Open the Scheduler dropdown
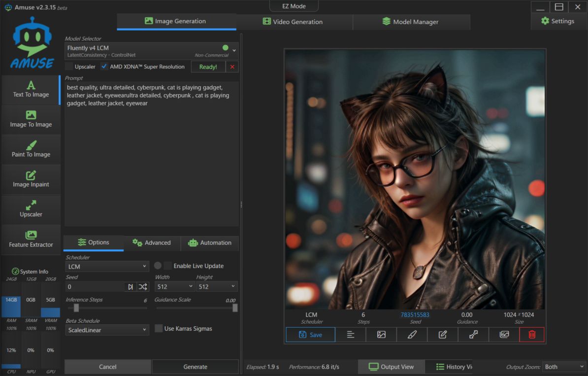Screen dimensions: 588x376 coord(107,267)
